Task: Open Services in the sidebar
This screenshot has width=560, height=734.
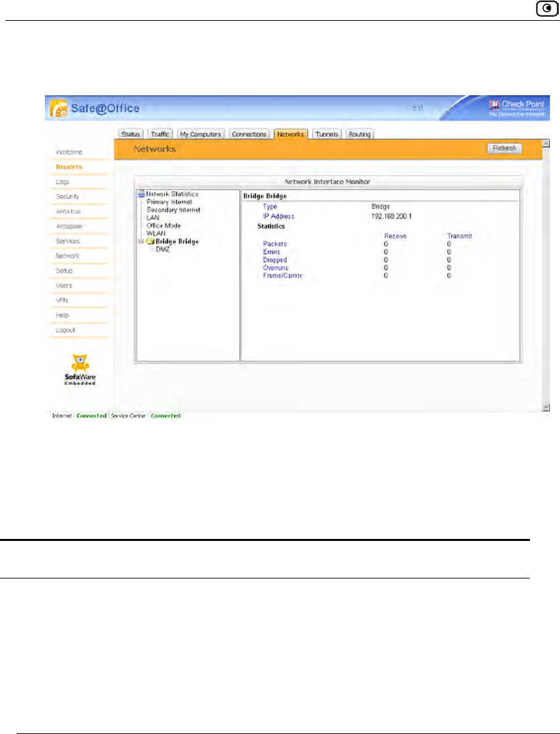Action: click(68, 241)
